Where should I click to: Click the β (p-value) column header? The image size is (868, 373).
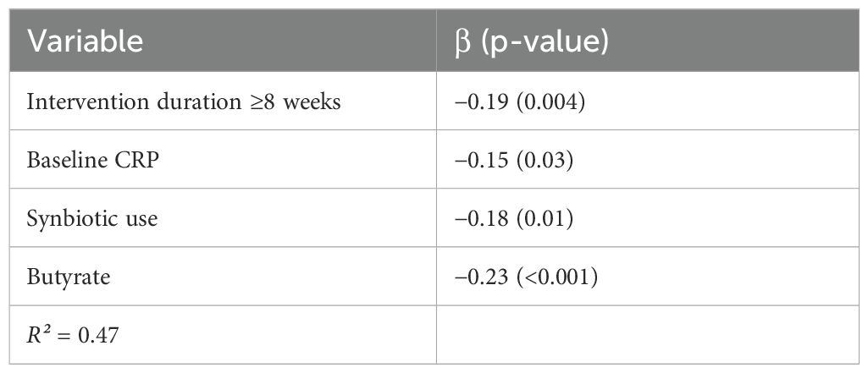(x=532, y=41)
